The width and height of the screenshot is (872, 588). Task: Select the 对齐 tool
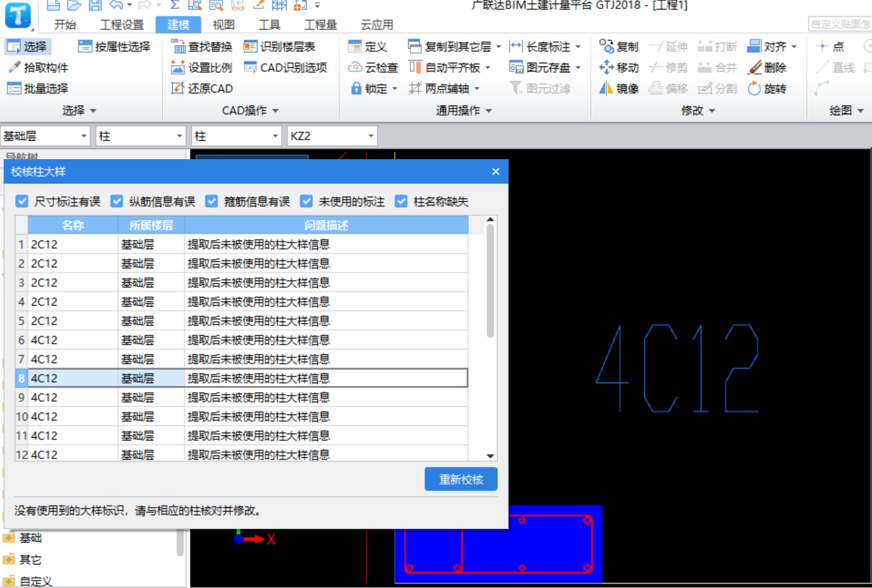[767, 46]
